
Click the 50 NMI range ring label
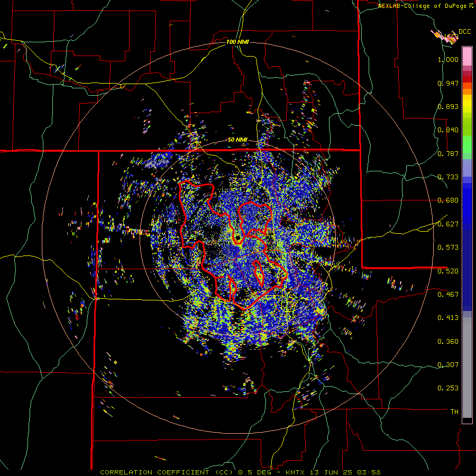coord(237,140)
